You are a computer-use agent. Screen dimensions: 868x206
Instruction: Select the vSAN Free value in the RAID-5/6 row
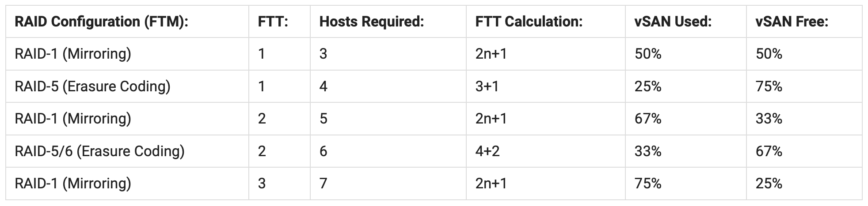tap(769, 151)
